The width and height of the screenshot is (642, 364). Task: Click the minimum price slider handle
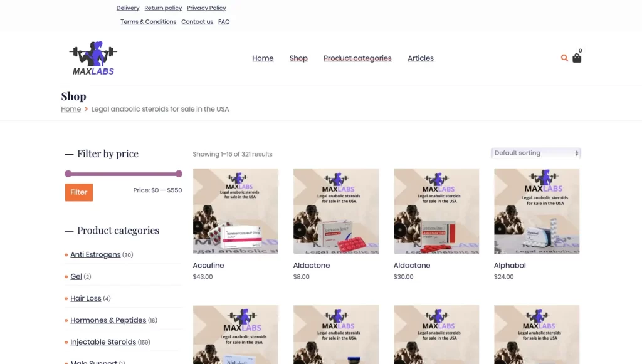(68, 174)
